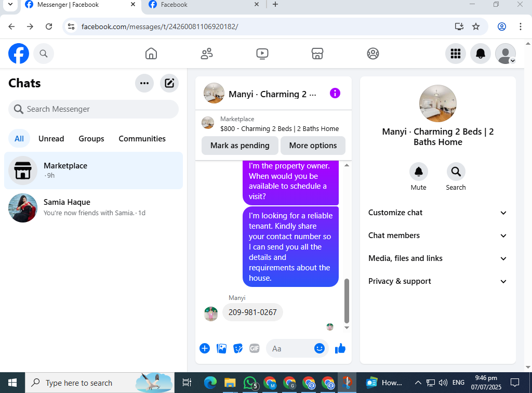Expand the Chat members section
Viewport: 532px width, 393px height.
(437, 235)
